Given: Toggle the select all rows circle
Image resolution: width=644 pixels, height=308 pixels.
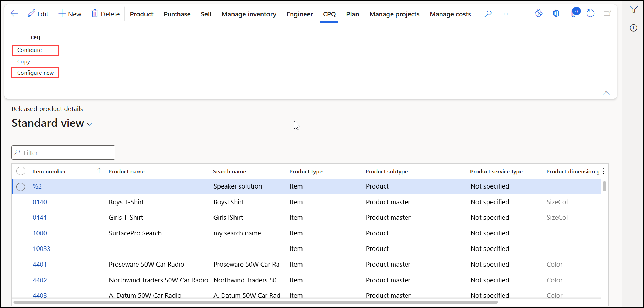Looking at the screenshot, I should tap(21, 171).
